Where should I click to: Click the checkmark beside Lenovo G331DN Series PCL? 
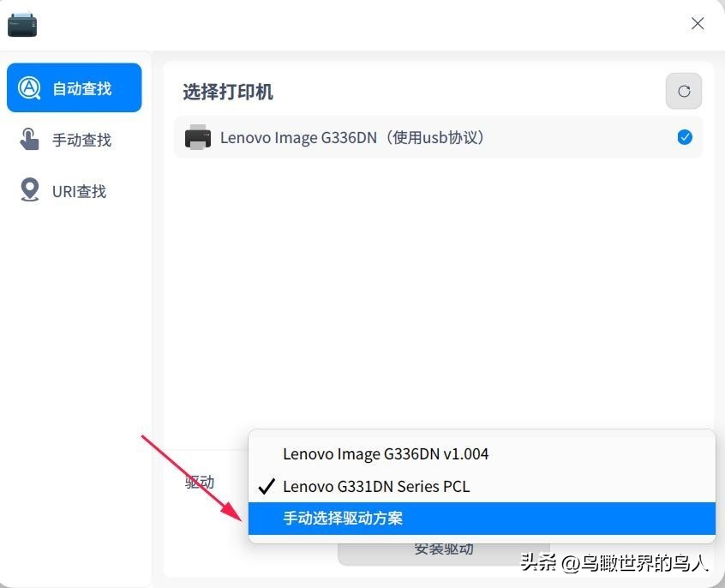point(267,486)
